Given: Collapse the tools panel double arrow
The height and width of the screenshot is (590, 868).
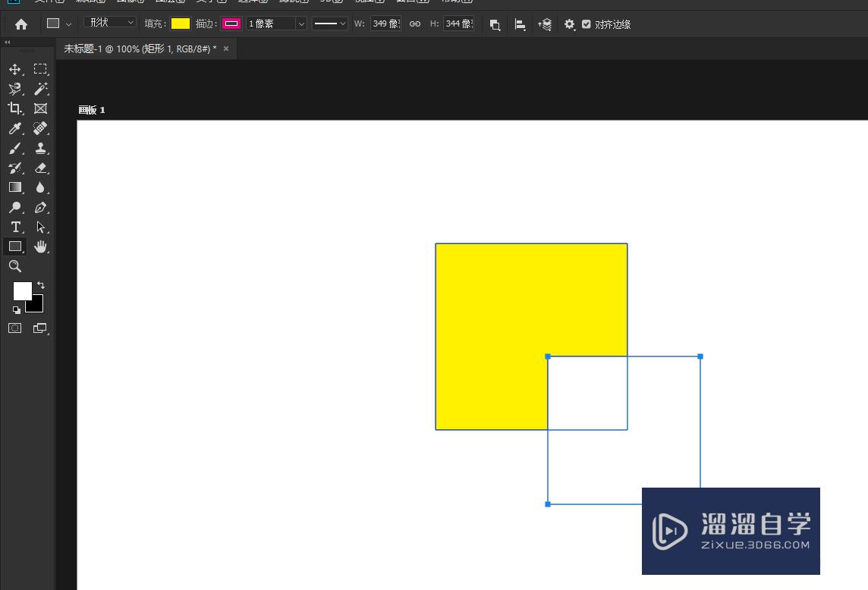Looking at the screenshot, I should (x=7, y=42).
